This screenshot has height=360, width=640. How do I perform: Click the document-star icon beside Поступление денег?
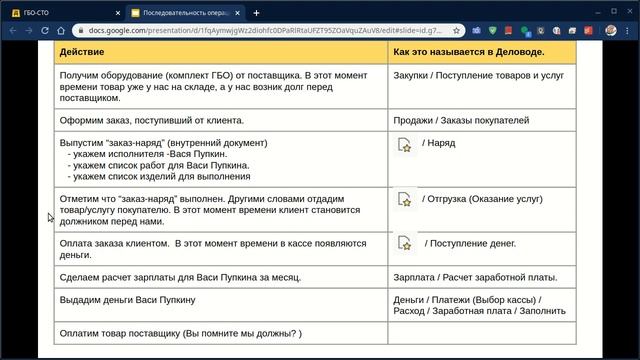click(404, 243)
